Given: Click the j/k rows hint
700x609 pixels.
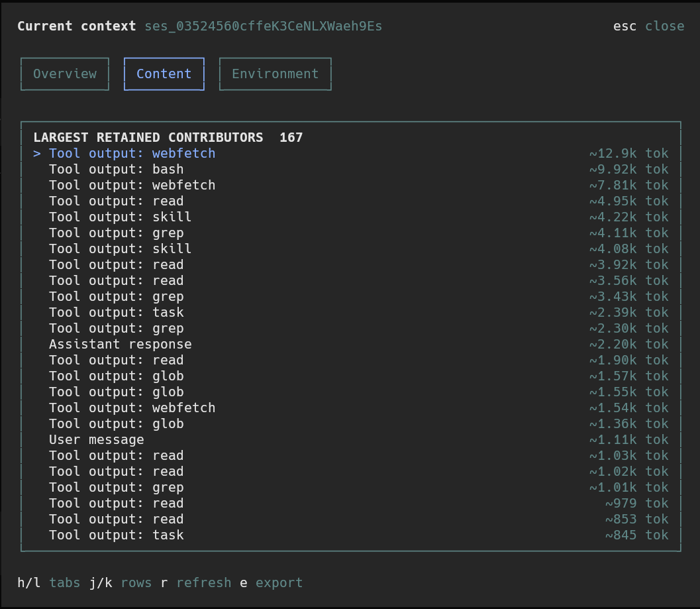Looking at the screenshot, I should (x=121, y=582).
